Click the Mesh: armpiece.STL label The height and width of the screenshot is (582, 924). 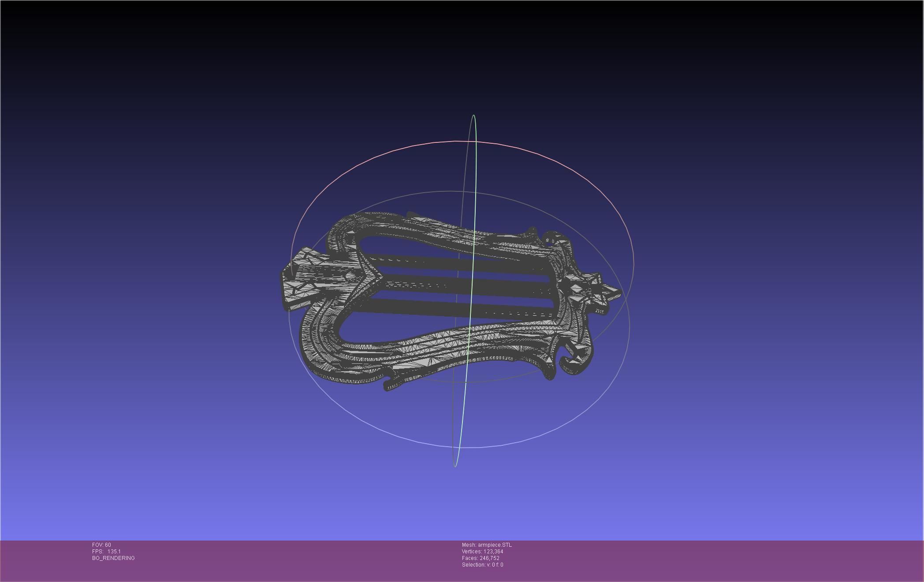tap(487, 545)
